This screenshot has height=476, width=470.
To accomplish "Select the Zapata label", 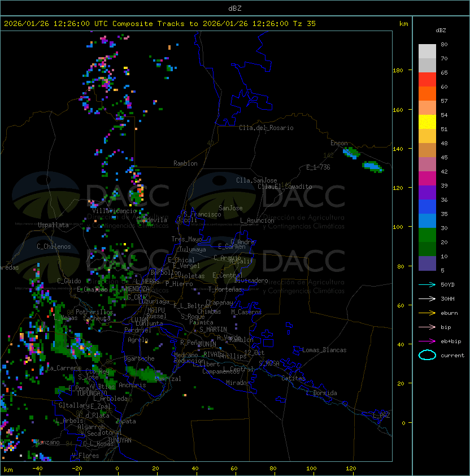I will click(x=125, y=421).
